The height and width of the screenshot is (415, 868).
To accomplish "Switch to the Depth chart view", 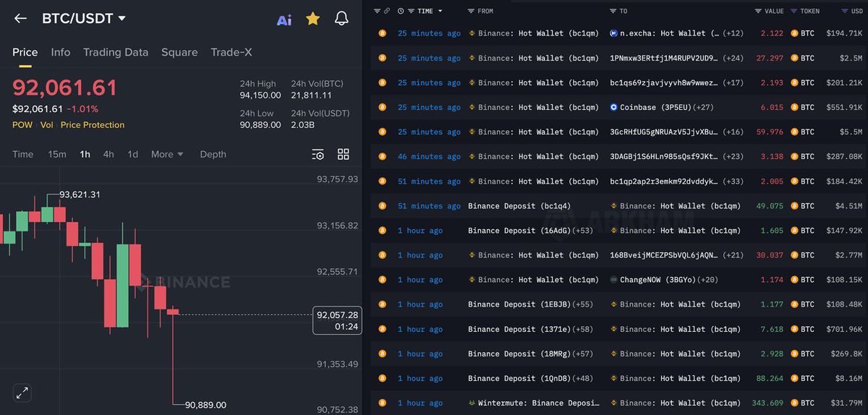I will 213,154.
